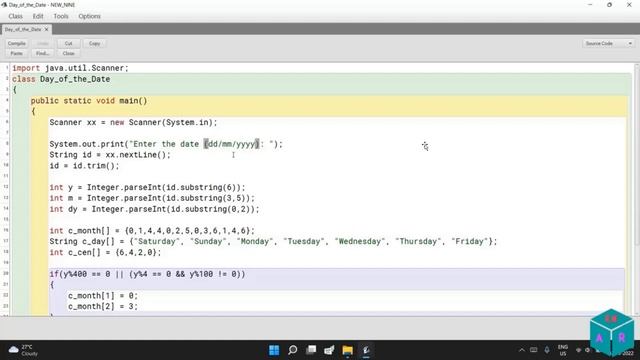Open the weather widget showing 27°C
Screen dimensions: 640x360
click(23, 350)
